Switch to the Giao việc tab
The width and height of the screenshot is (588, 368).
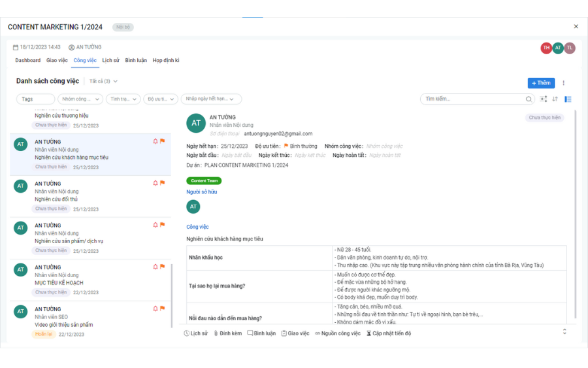coord(57,60)
